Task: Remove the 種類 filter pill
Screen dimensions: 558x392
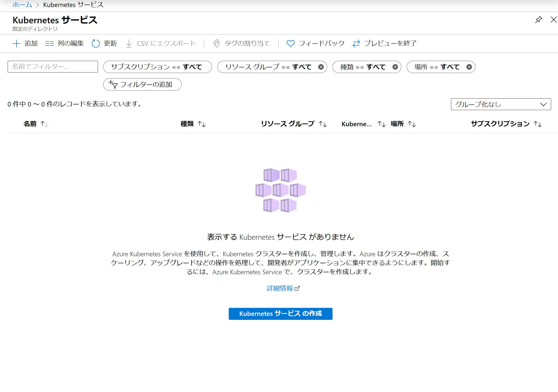Action: pos(395,67)
